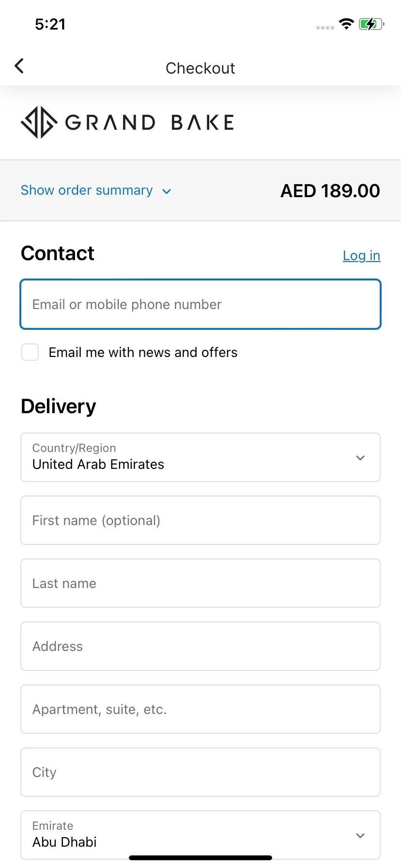The height and width of the screenshot is (868, 401).
Task: Tap the Apartment, suite, etc. field
Action: pos(200,709)
